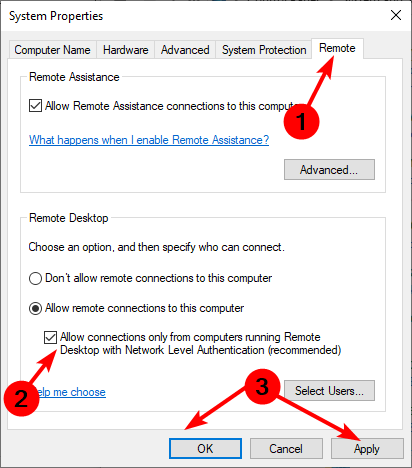The image size is (412, 468).
Task: Click the red circle numbered 3
Action: click(x=263, y=387)
